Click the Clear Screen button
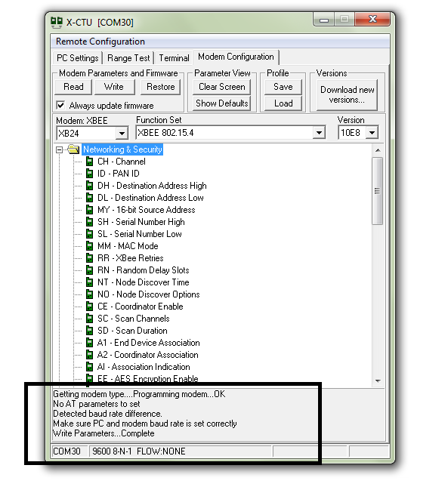The image size is (448, 496). point(221,87)
